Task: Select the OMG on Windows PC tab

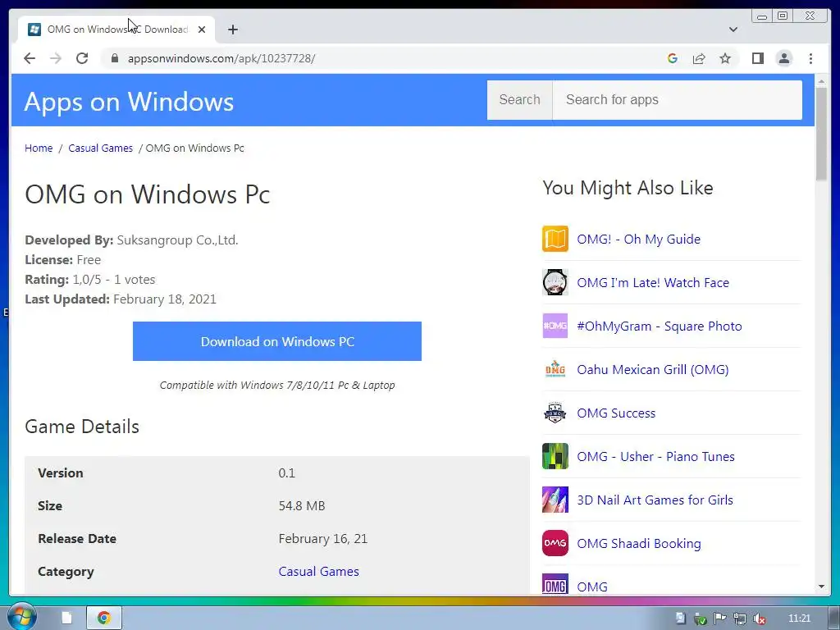Action: 116,30
